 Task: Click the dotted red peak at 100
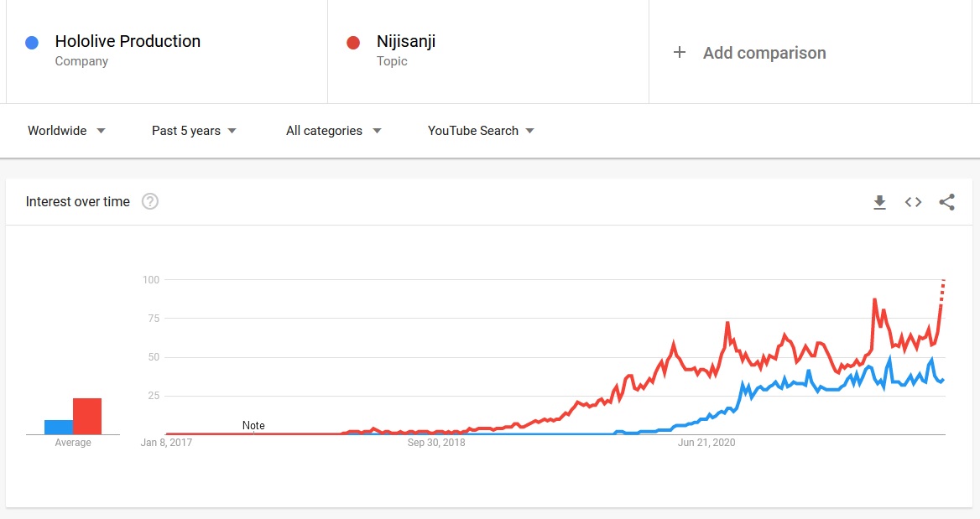click(x=942, y=291)
